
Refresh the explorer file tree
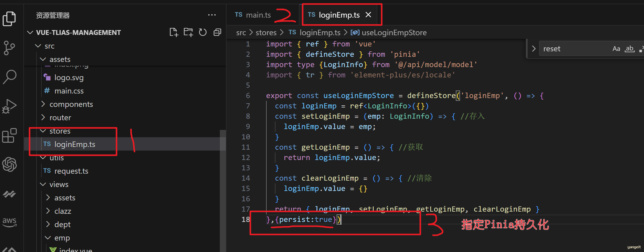[x=203, y=32]
